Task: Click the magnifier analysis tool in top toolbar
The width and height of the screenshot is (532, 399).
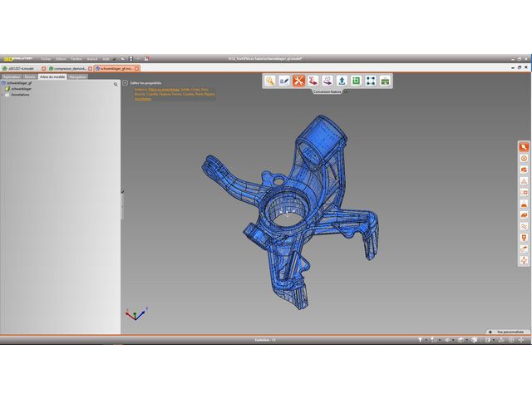Action: [x=270, y=81]
